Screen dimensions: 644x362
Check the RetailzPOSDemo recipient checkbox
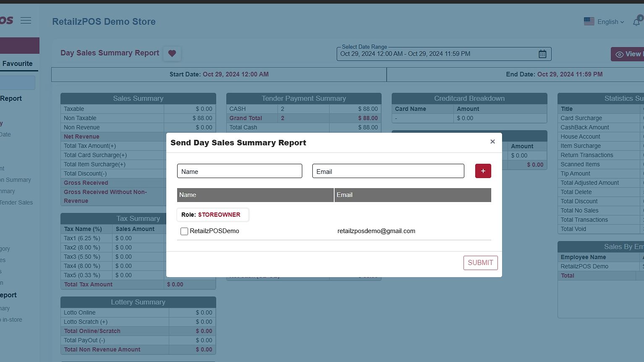[x=184, y=231]
